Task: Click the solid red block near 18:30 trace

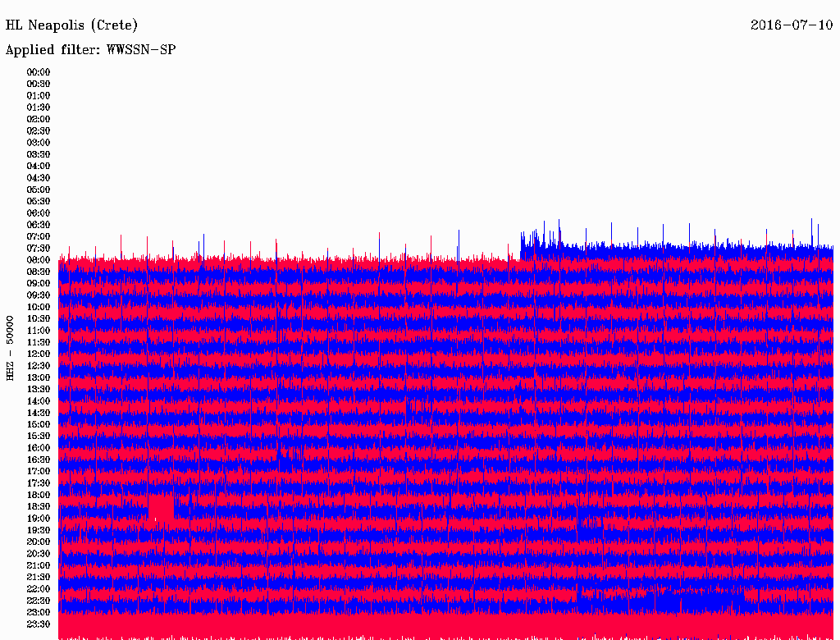Action: tap(161, 508)
